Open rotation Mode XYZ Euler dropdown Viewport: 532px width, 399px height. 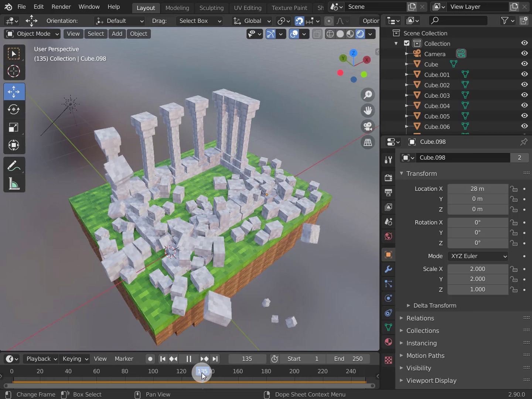[478, 256]
